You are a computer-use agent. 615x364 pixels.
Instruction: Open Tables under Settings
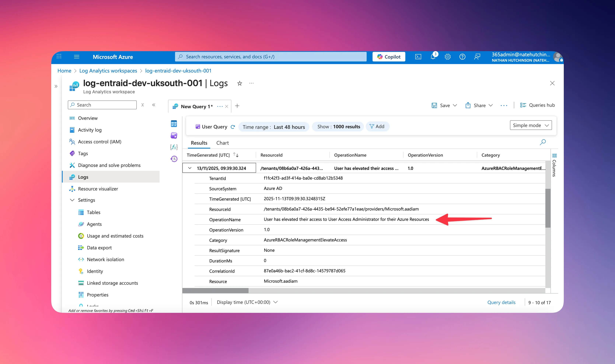click(93, 212)
